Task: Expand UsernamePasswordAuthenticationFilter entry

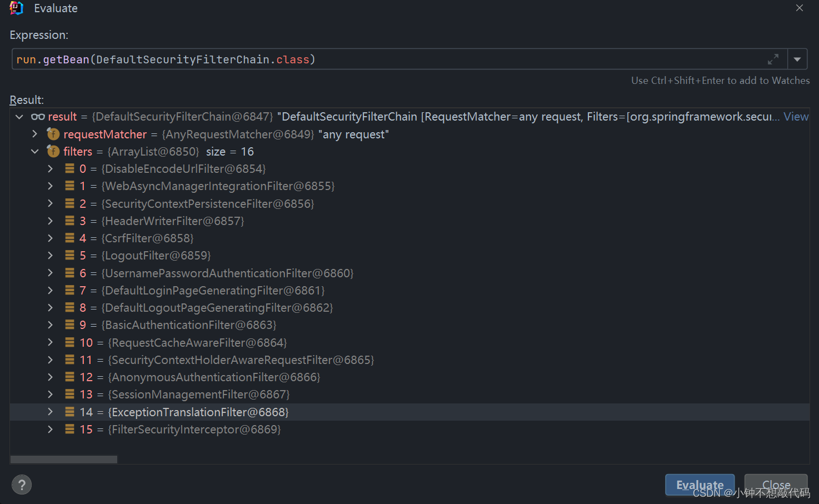Action: click(x=51, y=273)
